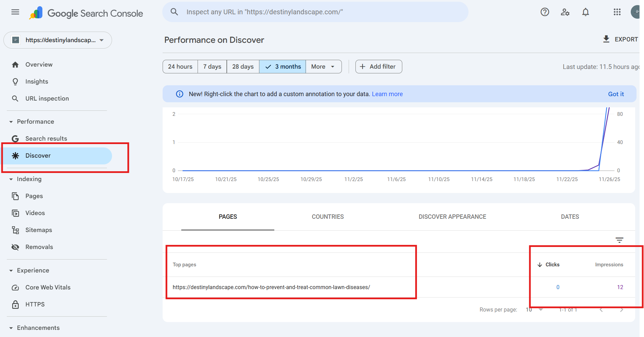The height and width of the screenshot is (337, 644).
Task: Select the 7 days date range
Action: point(212,67)
